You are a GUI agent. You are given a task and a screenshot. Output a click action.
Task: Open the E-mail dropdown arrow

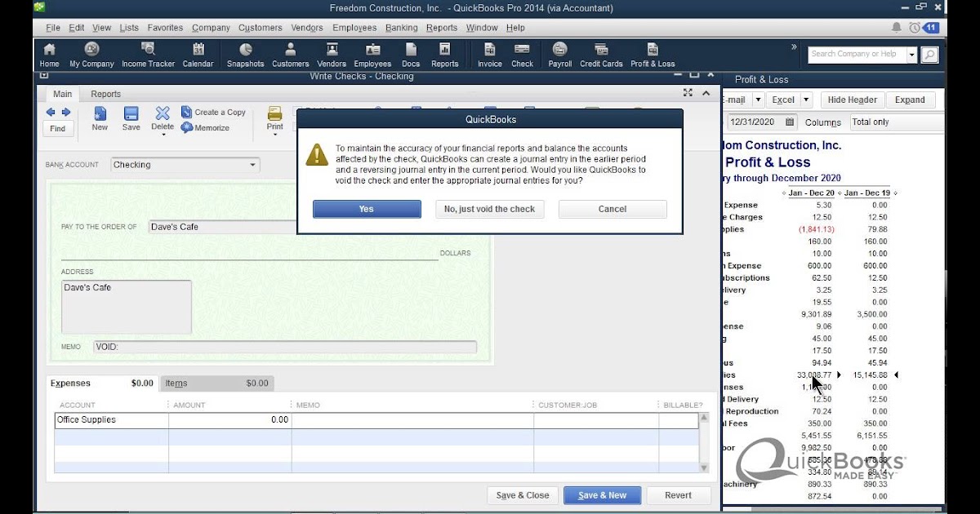click(758, 100)
